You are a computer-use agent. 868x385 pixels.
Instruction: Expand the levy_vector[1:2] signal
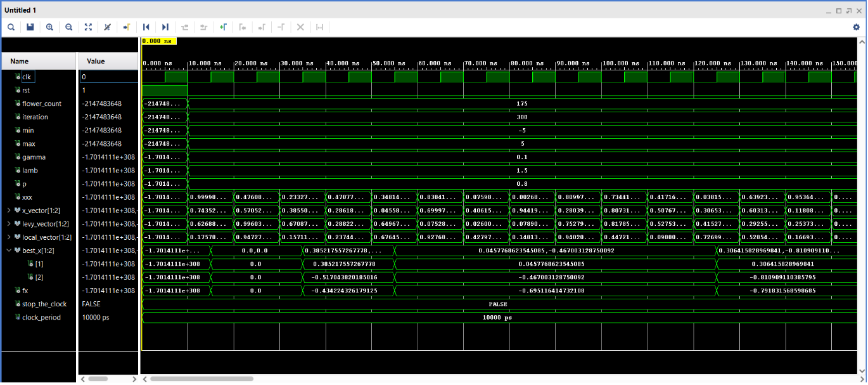click(9, 223)
